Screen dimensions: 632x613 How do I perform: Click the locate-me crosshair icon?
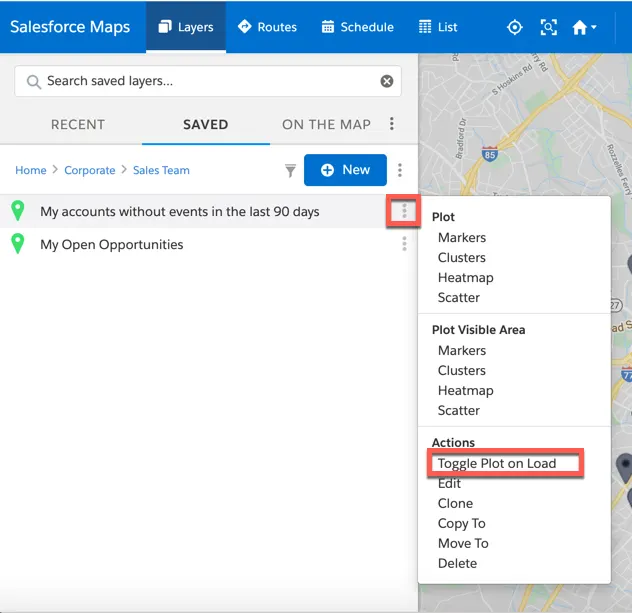click(515, 27)
